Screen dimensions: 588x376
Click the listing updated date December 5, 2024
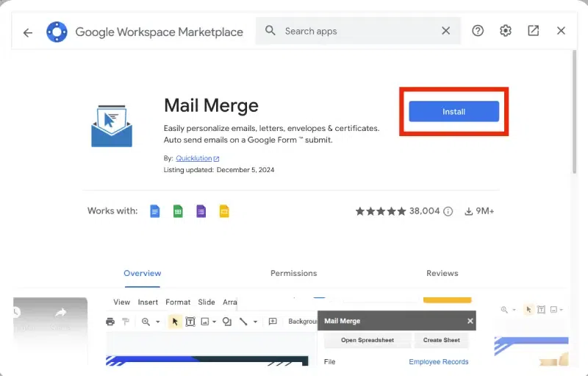tap(245, 170)
